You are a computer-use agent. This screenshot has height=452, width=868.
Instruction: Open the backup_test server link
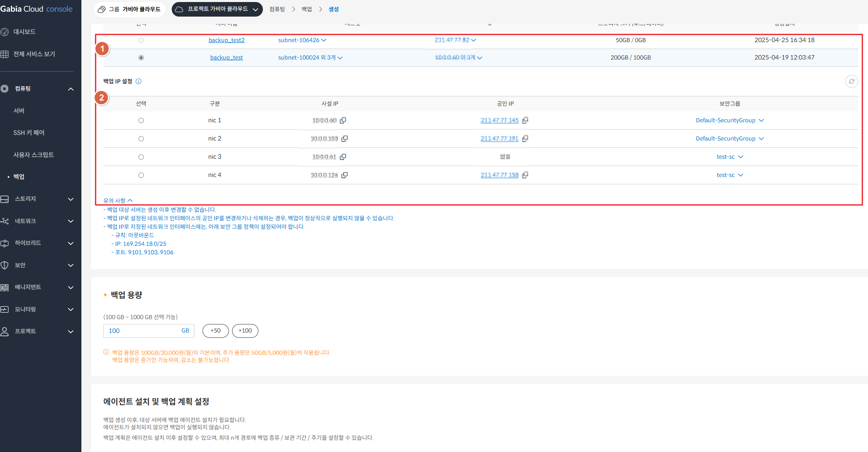coord(226,58)
